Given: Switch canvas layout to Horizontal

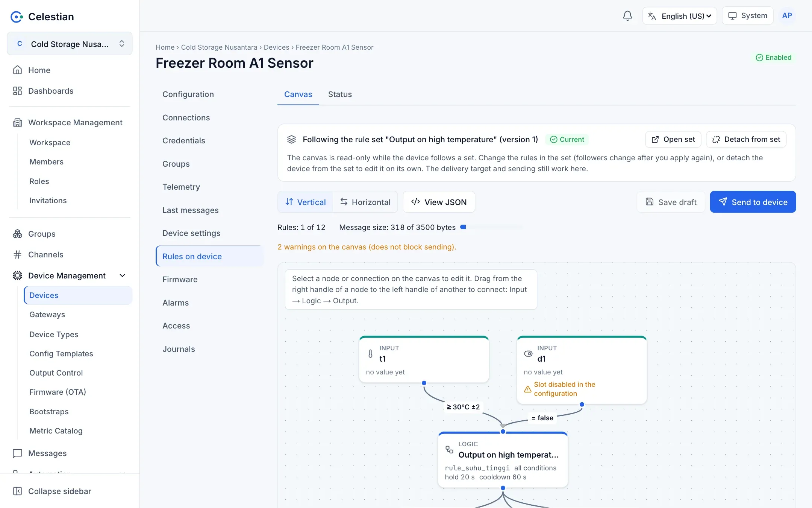Looking at the screenshot, I should (365, 202).
